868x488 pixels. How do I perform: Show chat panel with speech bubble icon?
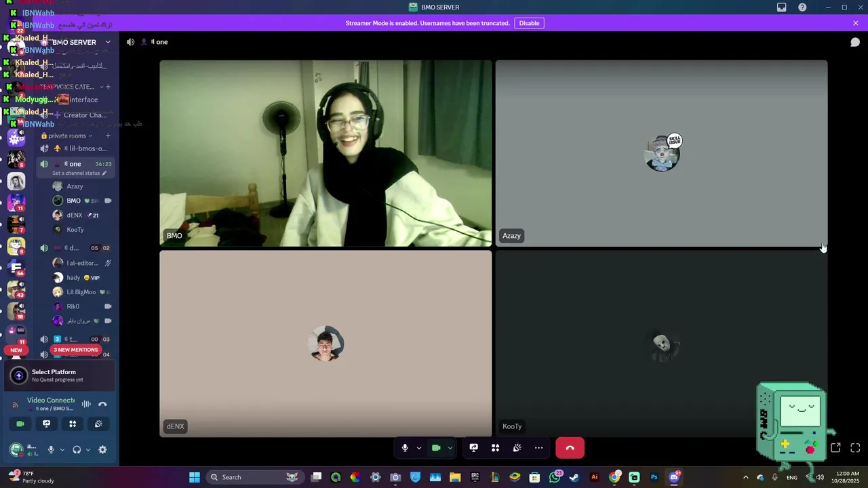tap(855, 42)
